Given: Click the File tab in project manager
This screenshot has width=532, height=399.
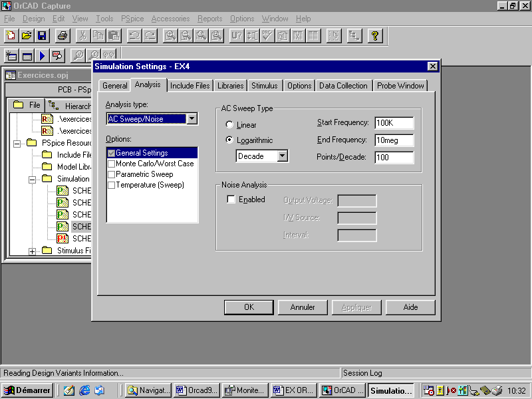Looking at the screenshot, I should pos(27,105).
